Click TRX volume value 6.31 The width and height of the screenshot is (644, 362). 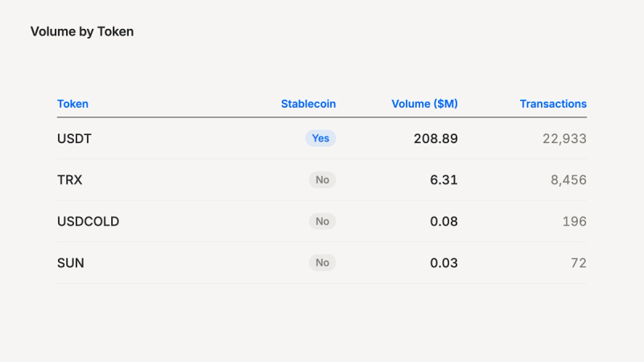pos(444,179)
